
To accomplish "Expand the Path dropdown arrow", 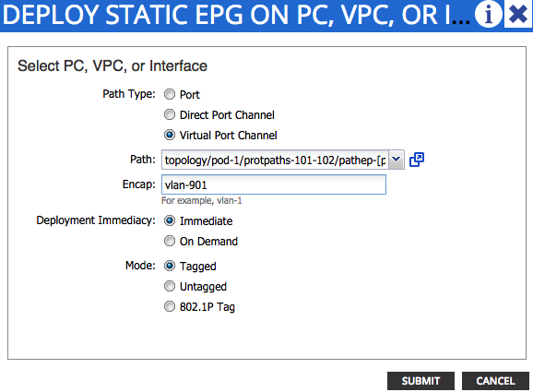I will [x=396, y=160].
